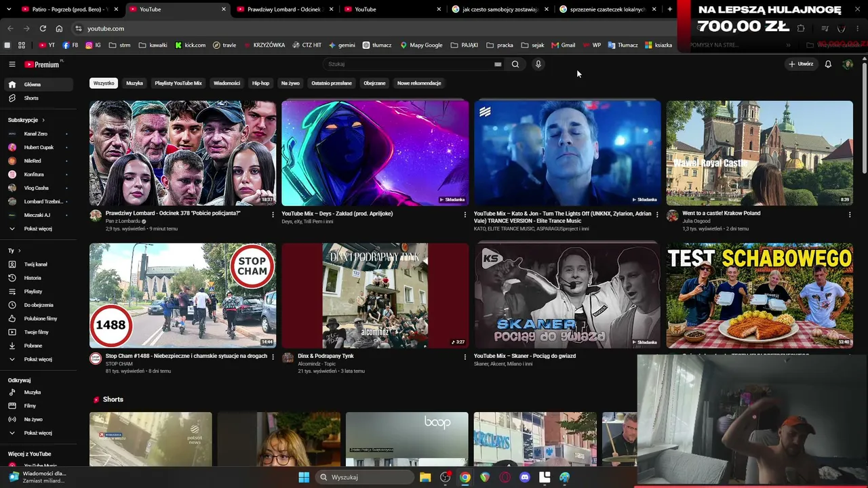Click the Utwórz create button
Viewport: 868px width, 488px height.
801,64
